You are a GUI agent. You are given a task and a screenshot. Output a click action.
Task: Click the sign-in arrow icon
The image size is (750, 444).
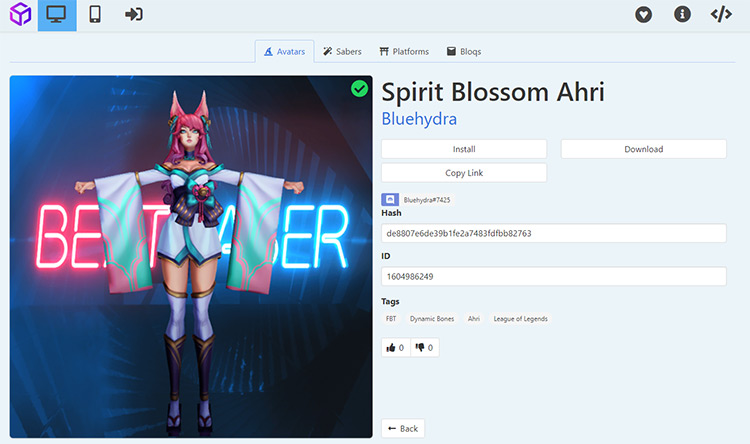(x=133, y=14)
